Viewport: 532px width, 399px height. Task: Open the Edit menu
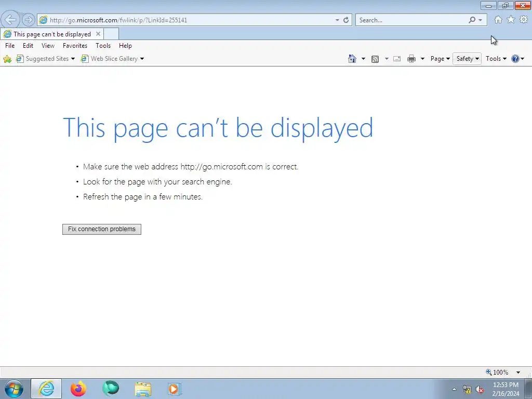[x=28, y=46]
